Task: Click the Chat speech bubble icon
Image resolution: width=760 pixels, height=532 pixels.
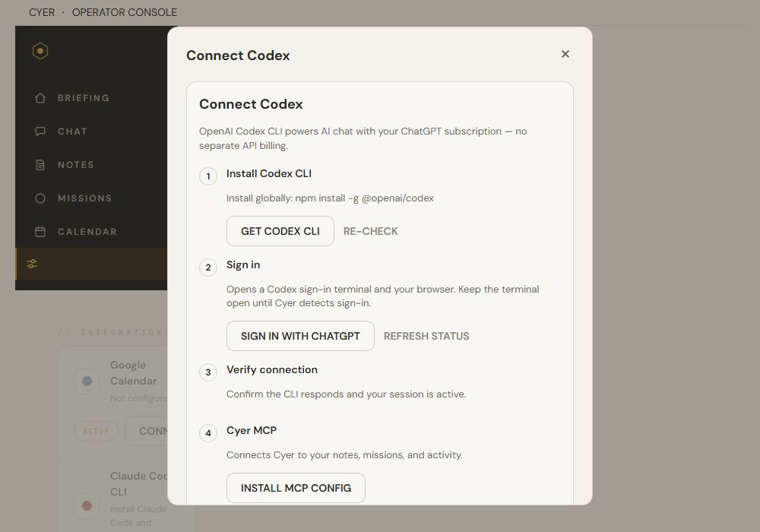Action: coord(40,131)
